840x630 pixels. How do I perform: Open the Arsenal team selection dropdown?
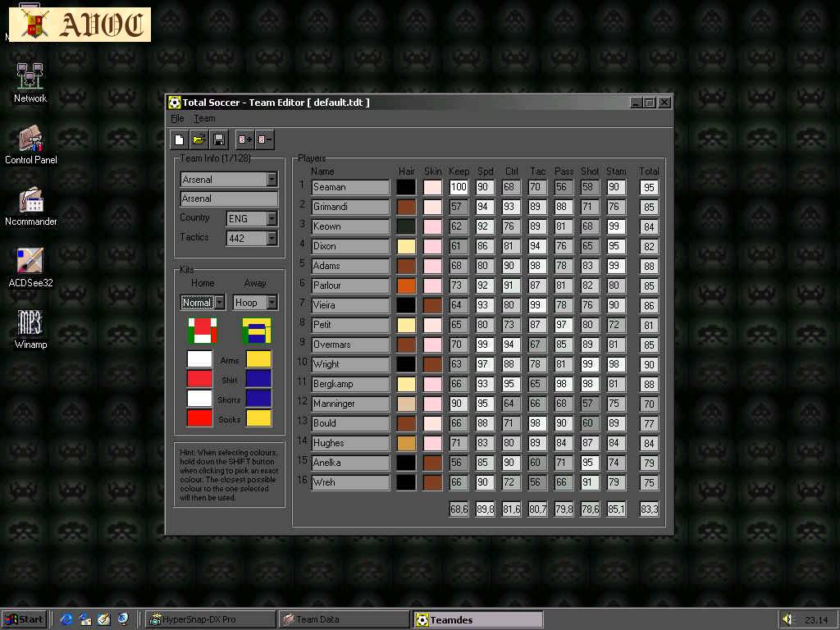coord(272,179)
